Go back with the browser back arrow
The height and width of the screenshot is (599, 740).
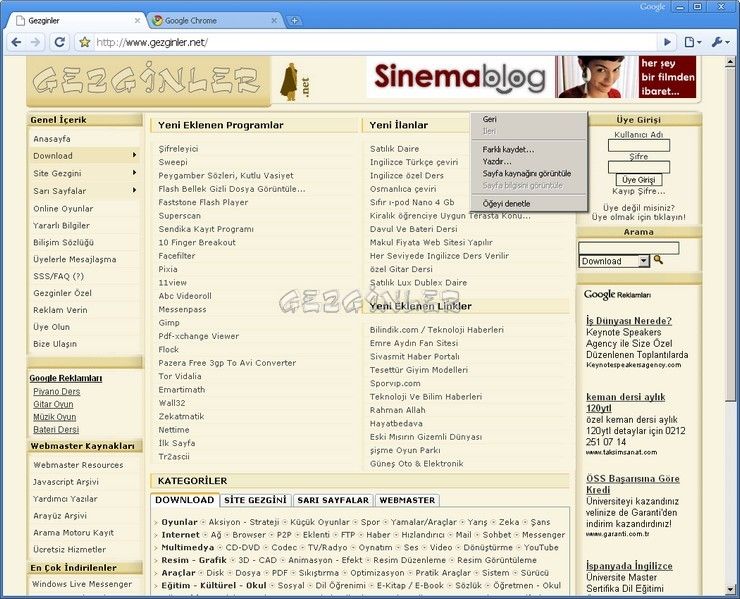tap(16, 42)
